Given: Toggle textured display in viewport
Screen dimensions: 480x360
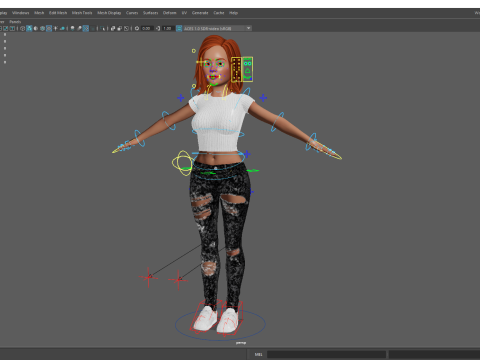Looking at the screenshot, I should point(49,28).
